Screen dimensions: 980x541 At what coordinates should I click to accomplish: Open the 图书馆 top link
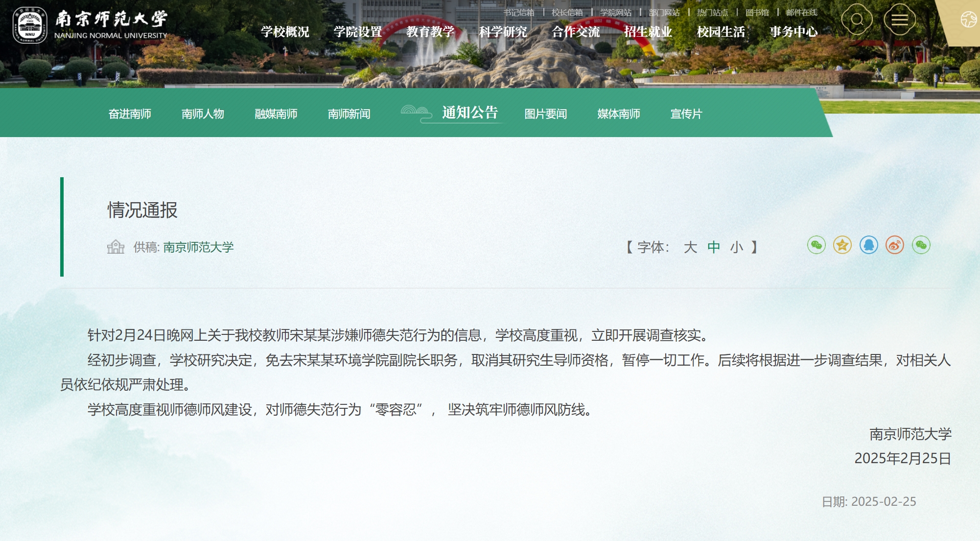coord(757,12)
